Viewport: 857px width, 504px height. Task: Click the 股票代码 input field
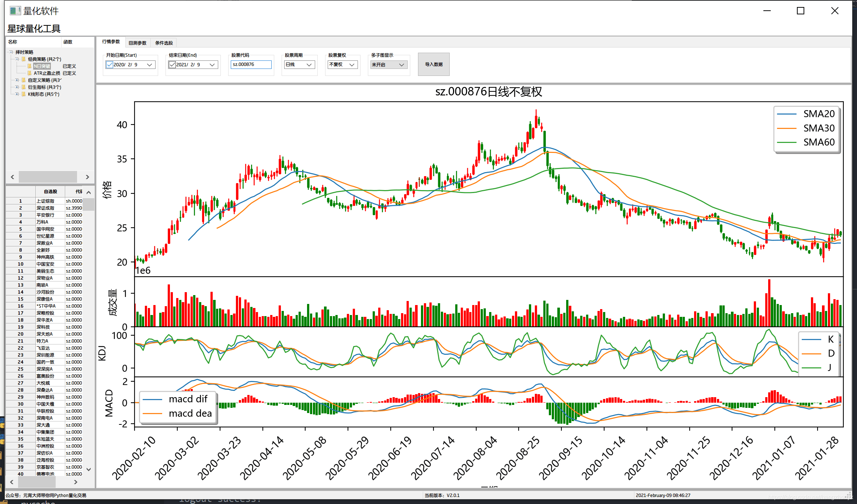[251, 64]
